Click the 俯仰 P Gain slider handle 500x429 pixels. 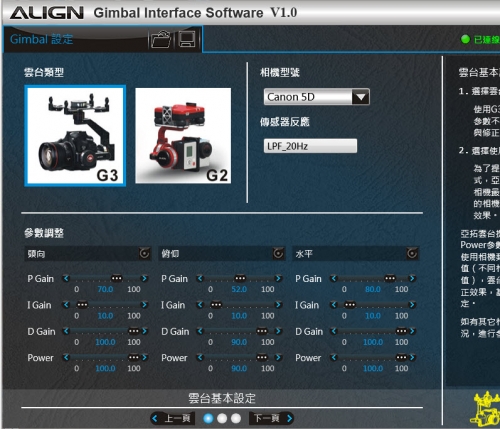click(240, 278)
